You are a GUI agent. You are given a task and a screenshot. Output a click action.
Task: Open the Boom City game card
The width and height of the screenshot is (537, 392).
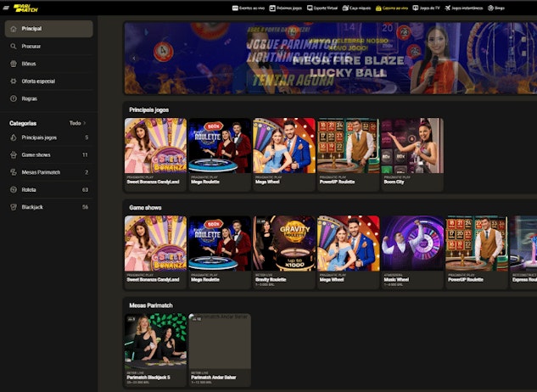(412, 154)
